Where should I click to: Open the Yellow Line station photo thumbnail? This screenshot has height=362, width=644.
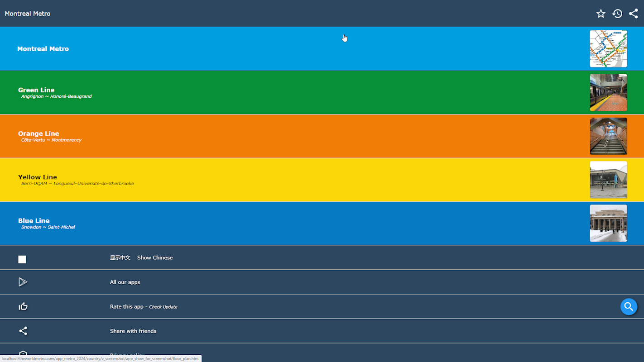pos(608,180)
